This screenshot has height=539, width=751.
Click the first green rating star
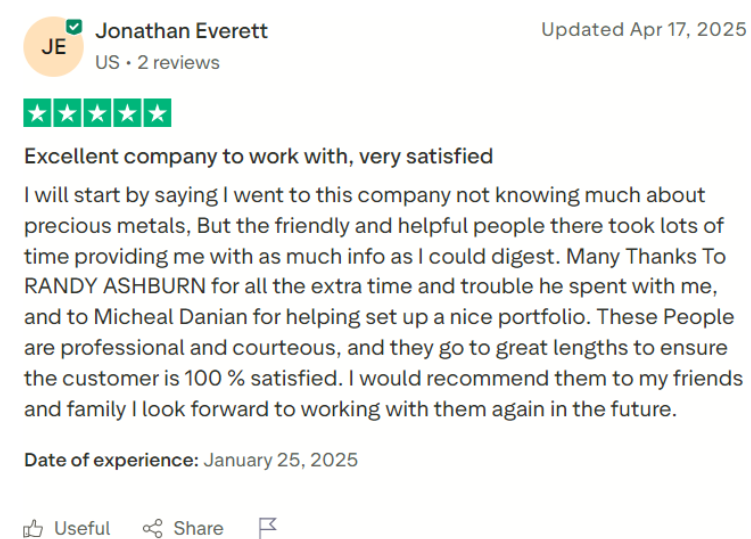(x=37, y=113)
